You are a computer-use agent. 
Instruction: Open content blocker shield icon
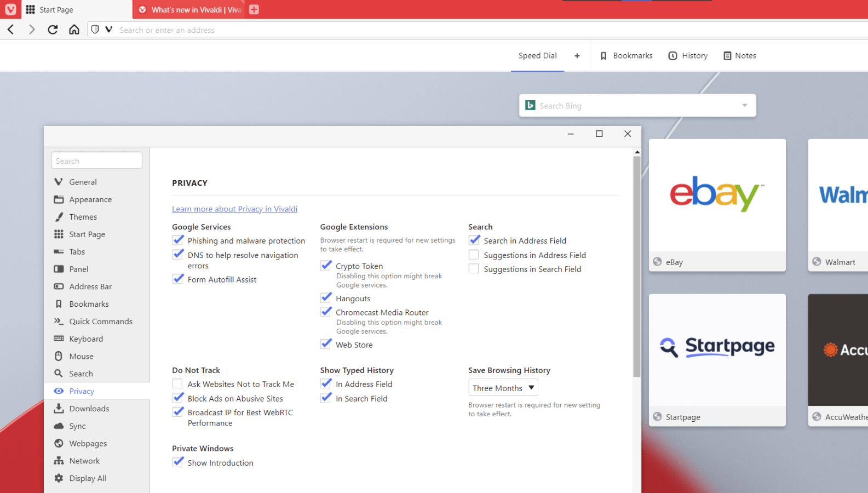tap(95, 30)
